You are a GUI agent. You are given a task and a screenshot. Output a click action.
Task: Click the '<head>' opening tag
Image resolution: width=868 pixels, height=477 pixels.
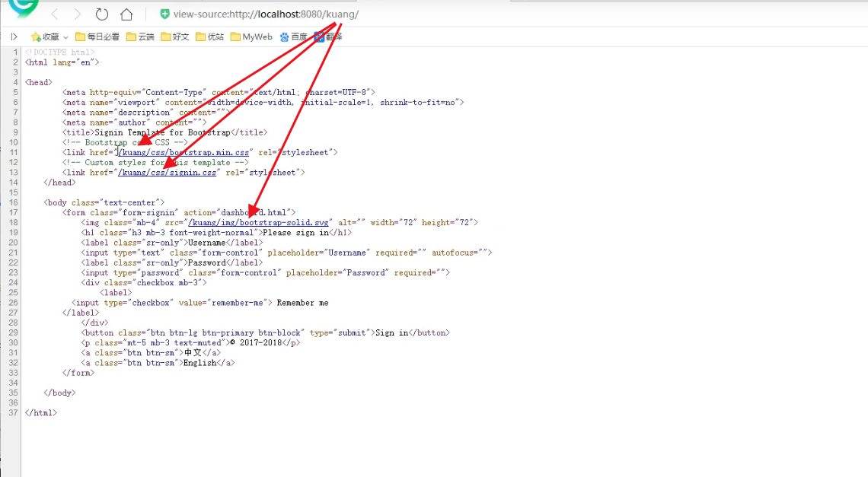[x=39, y=82]
